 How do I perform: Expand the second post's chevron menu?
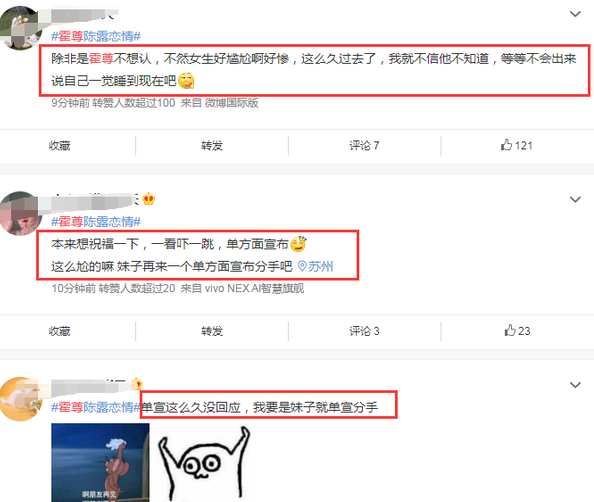coord(575,199)
